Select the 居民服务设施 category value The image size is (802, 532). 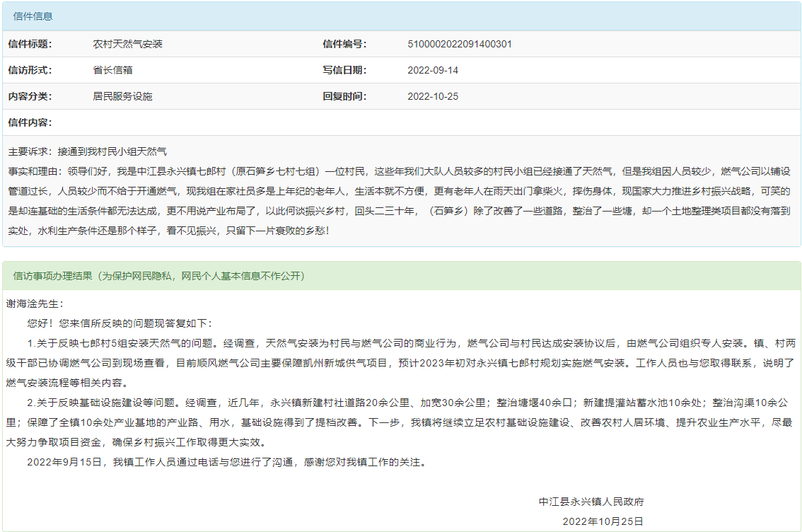coord(122,96)
